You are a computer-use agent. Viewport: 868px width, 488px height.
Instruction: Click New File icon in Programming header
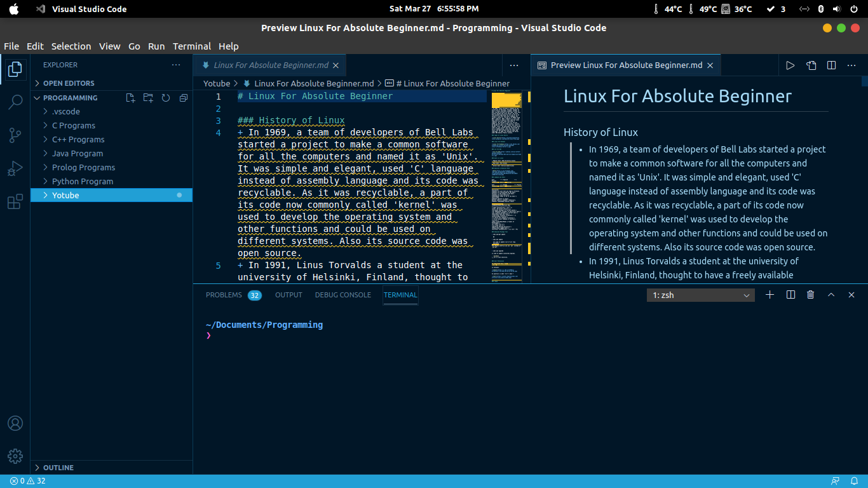pos(130,98)
